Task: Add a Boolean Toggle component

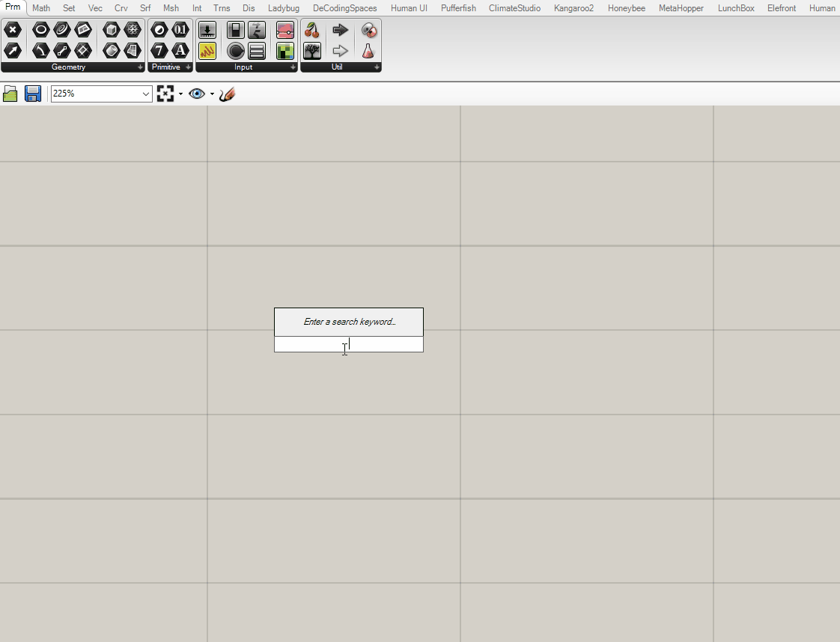Action: click(x=236, y=30)
